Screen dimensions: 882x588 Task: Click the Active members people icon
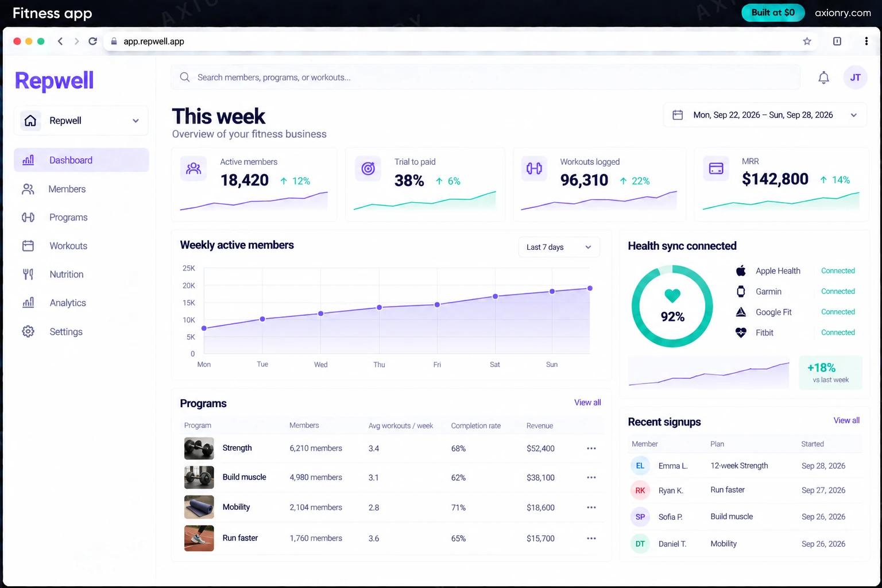click(194, 169)
